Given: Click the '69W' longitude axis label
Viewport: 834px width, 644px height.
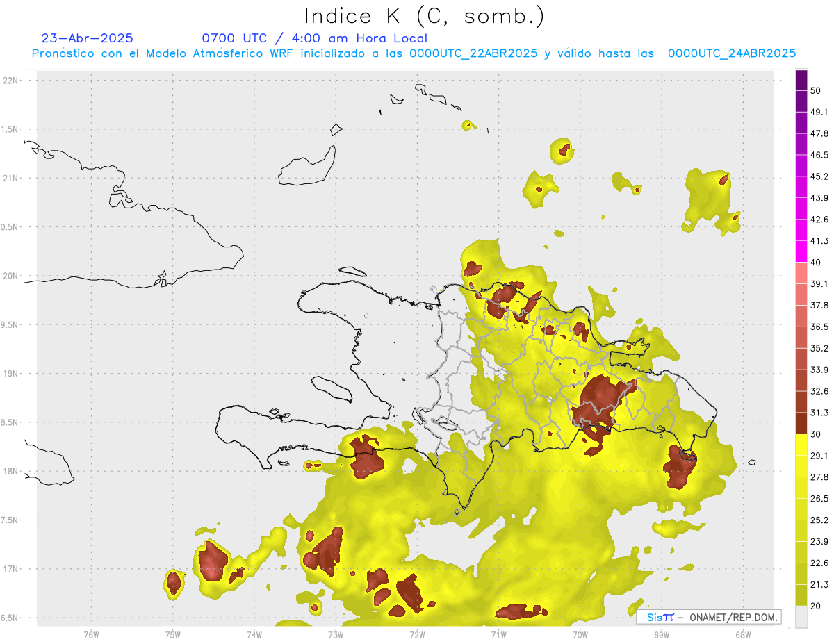Looking at the screenshot, I should 661,634.
